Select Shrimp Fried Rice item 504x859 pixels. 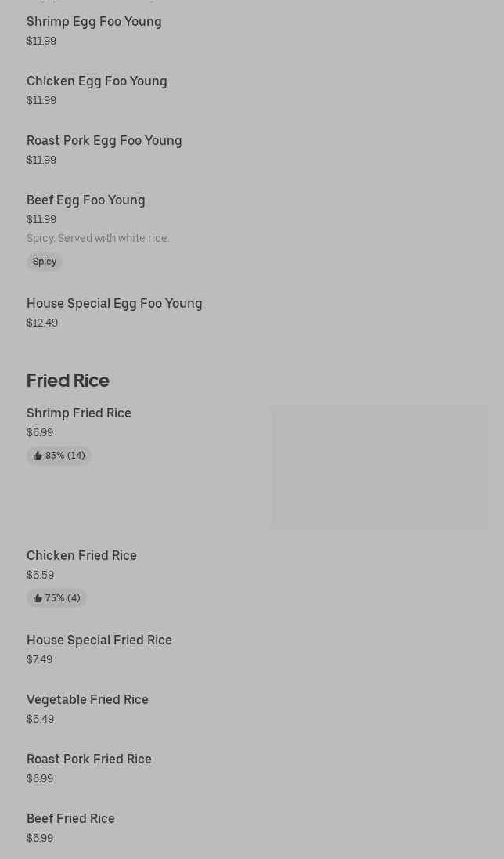(79, 413)
